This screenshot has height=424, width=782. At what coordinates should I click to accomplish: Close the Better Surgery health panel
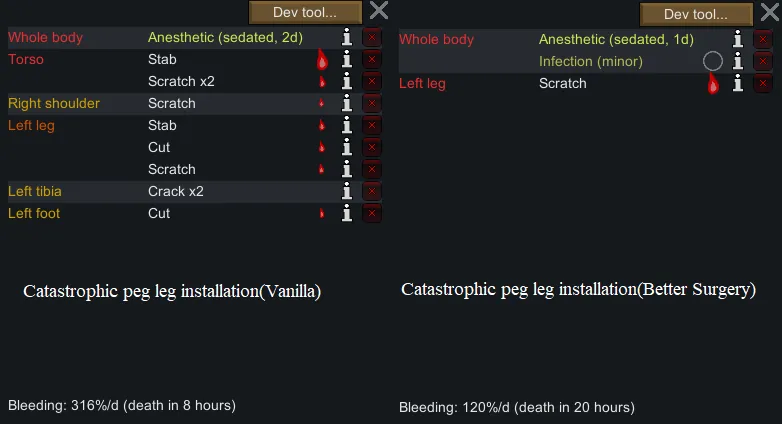(x=770, y=13)
